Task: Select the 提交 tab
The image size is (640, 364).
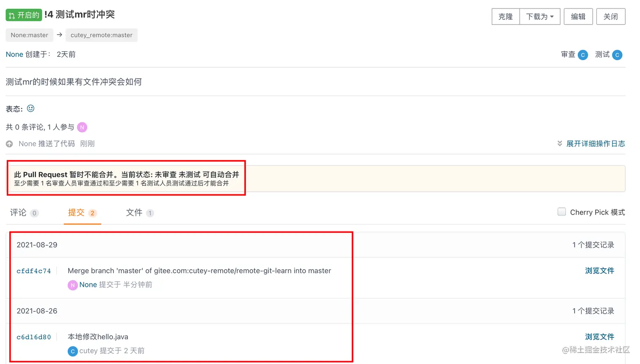Action: click(82, 212)
